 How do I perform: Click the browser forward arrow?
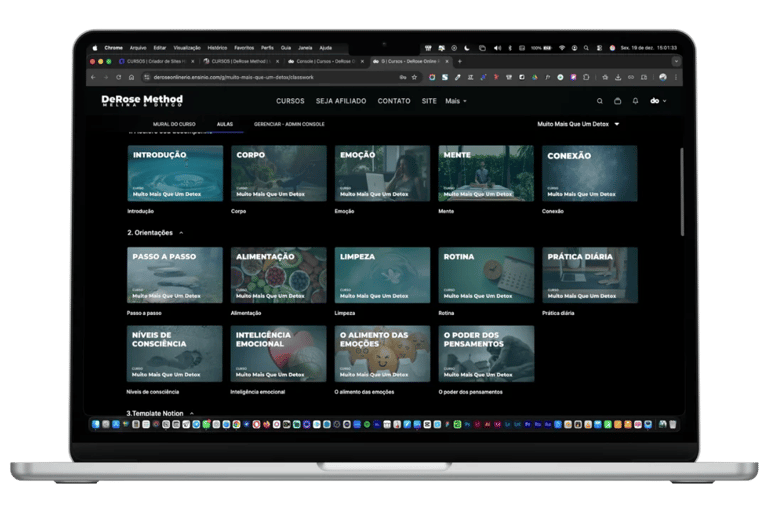106,77
